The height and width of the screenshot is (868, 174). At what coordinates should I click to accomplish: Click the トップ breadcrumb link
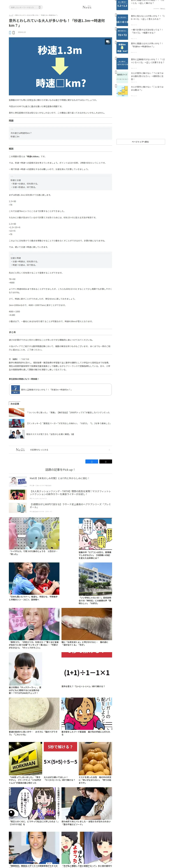[x=11, y=15]
